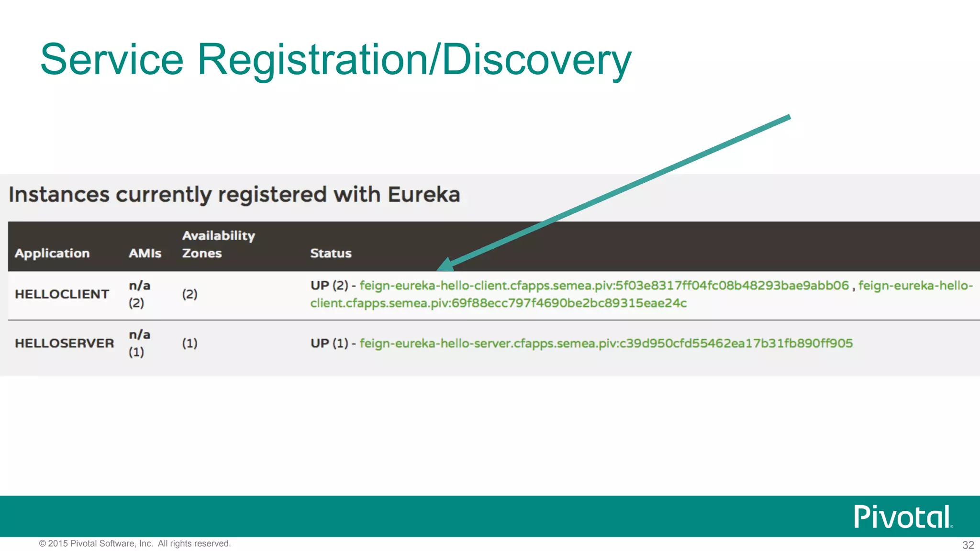Viewport: 980px width, 551px height.
Task: Click the Application column header
Action: pyautogui.click(x=52, y=253)
